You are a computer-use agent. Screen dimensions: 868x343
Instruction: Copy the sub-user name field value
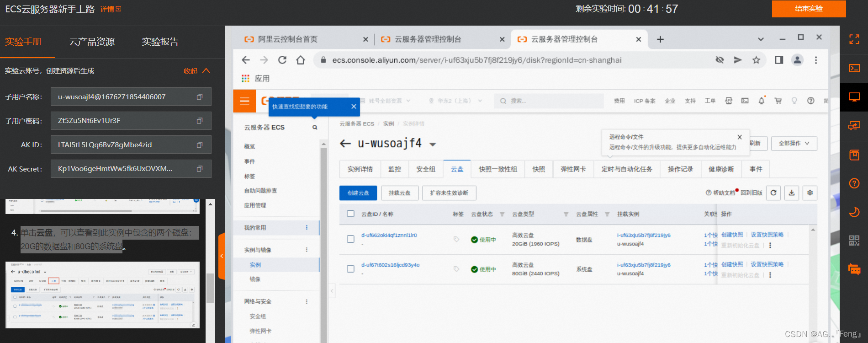(x=200, y=97)
